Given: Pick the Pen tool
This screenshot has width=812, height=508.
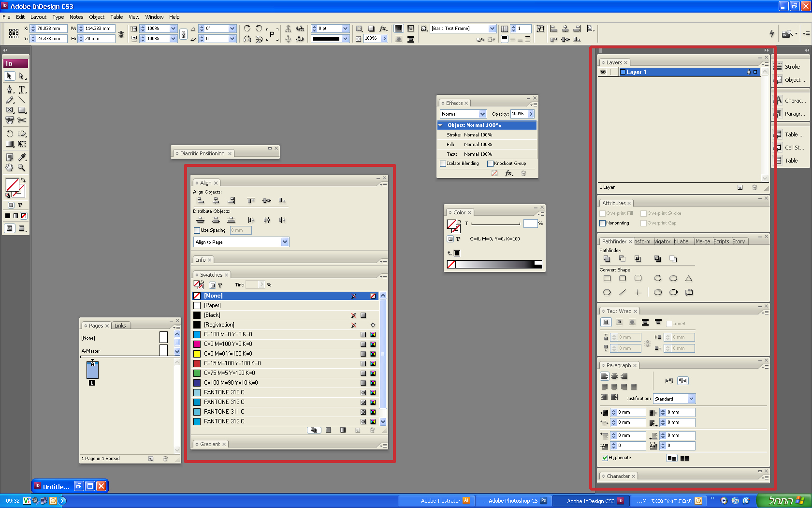Looking at the screenshot, I should (9, 90).
